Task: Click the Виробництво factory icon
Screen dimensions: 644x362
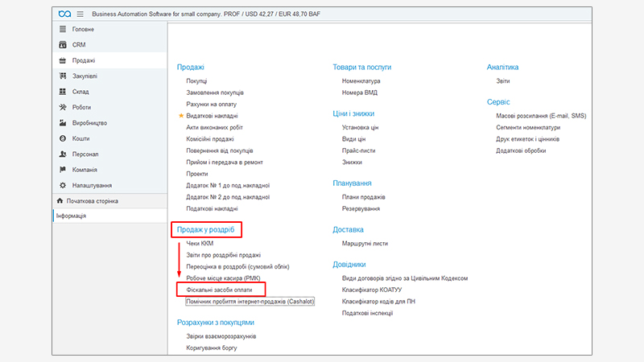Action: pos(63,123)
